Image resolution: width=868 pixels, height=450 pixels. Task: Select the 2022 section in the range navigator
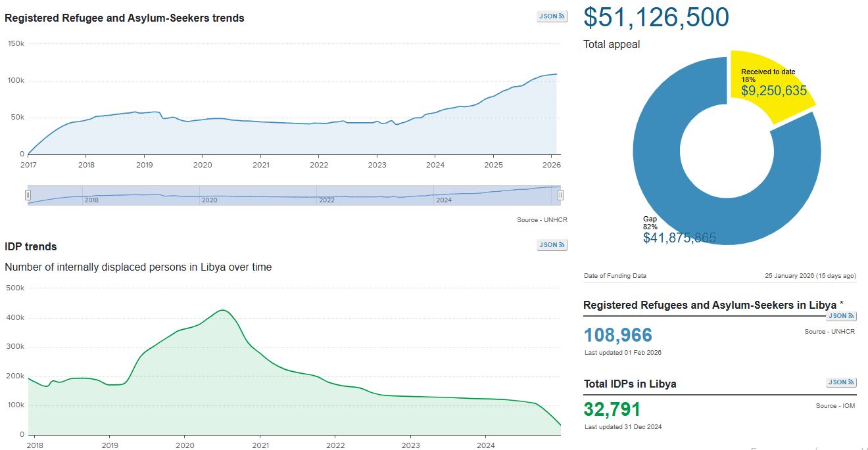tap(327, 200)
